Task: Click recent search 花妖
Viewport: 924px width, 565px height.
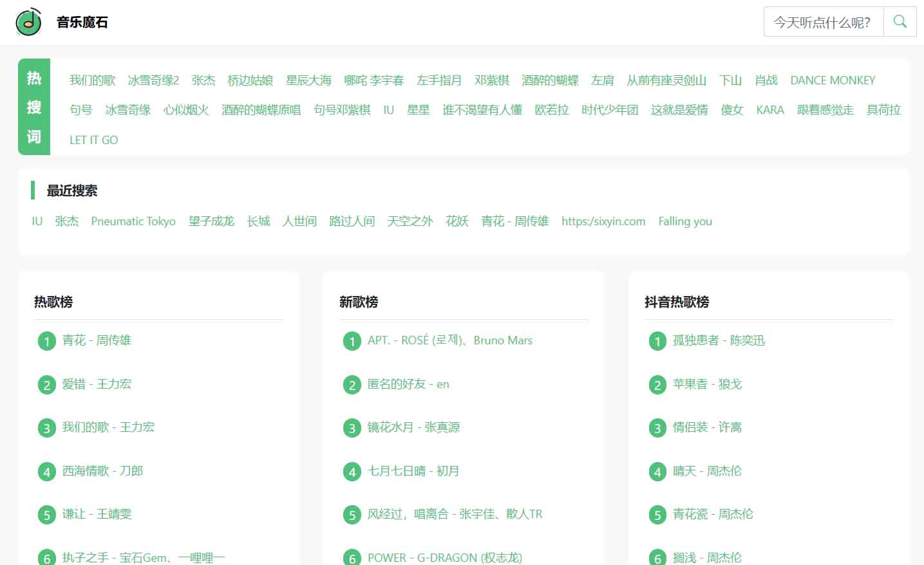Action: [457, 221]
